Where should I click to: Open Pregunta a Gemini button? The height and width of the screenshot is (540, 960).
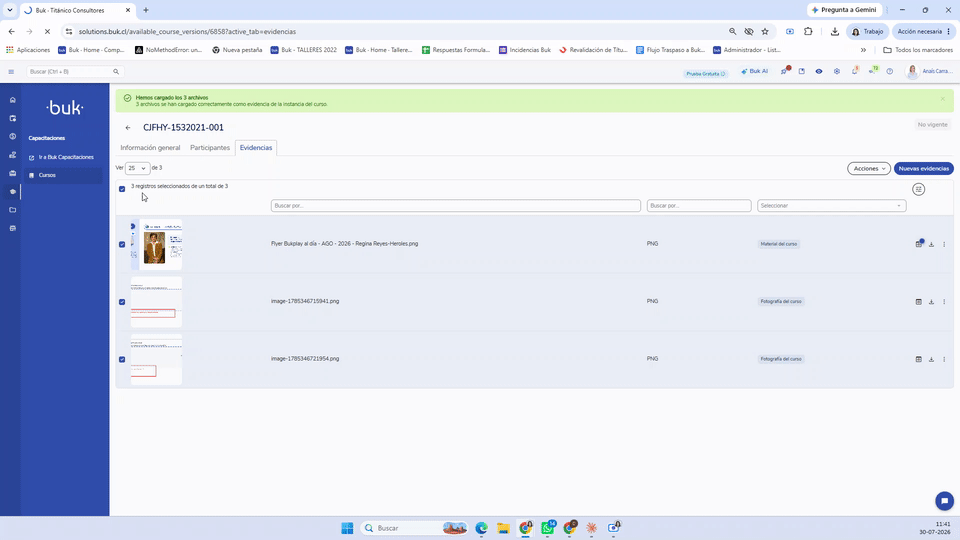844,10
